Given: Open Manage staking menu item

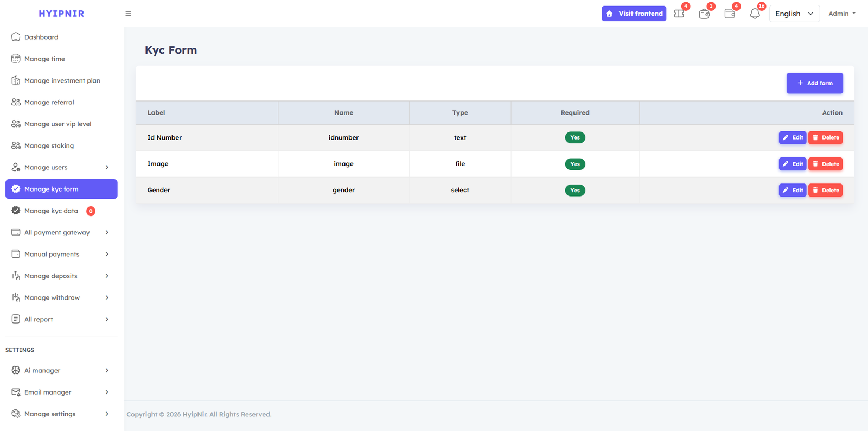Looking at the screenshot, I should (61, 145).
